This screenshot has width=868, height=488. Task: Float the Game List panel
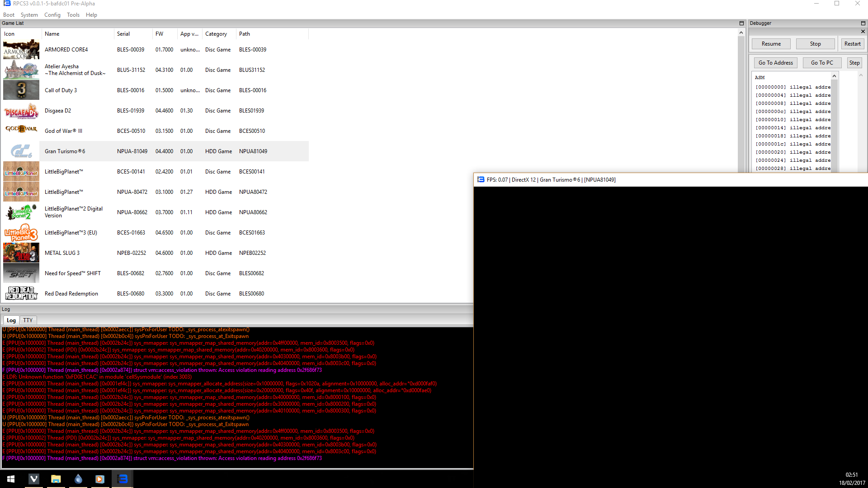point(741,23)
